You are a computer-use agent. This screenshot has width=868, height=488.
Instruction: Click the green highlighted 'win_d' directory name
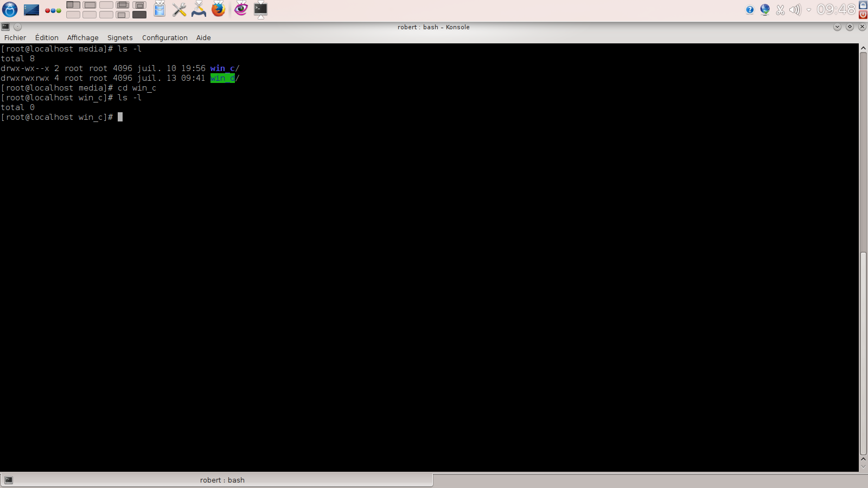coord(222,78)
